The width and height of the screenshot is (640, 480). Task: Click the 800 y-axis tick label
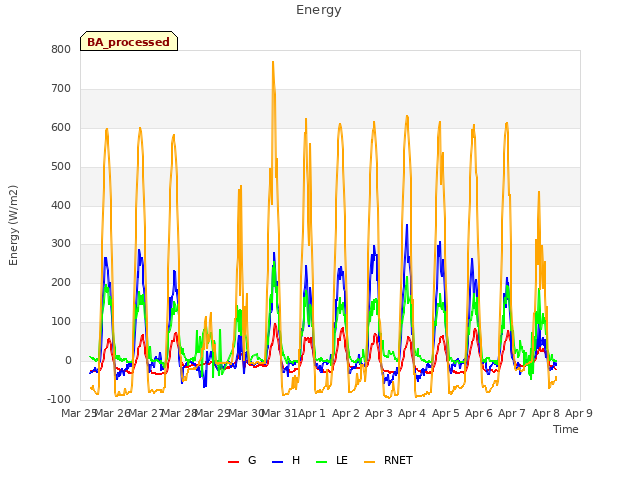pyautogui.click(x=61, y=49)
